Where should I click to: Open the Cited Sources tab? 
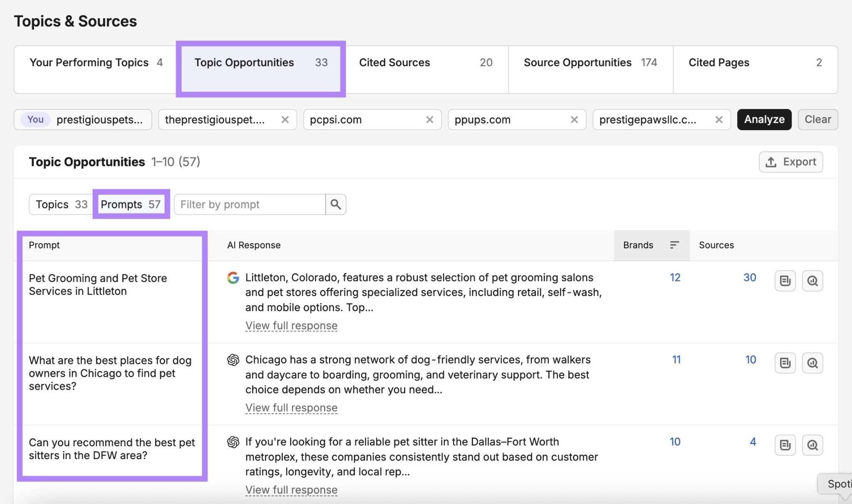[426, 69]
